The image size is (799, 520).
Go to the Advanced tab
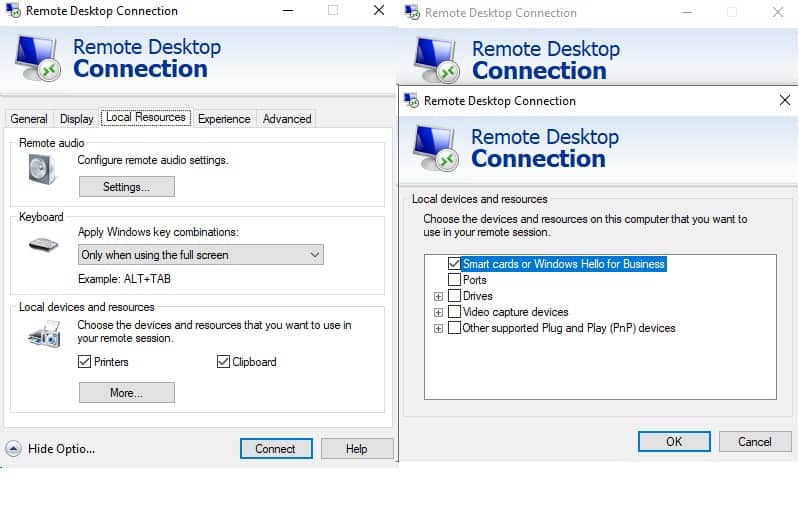pyautogui.click(x=287, y=119)
